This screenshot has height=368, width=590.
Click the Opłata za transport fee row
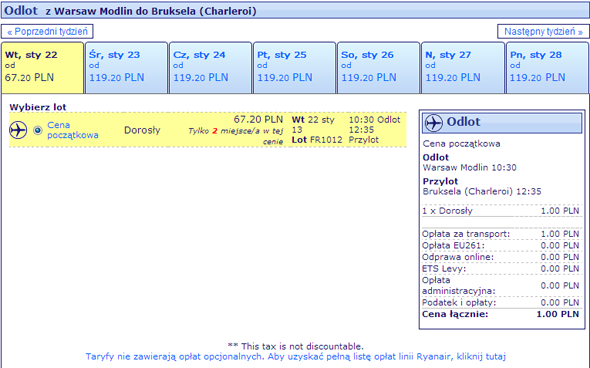500,234
